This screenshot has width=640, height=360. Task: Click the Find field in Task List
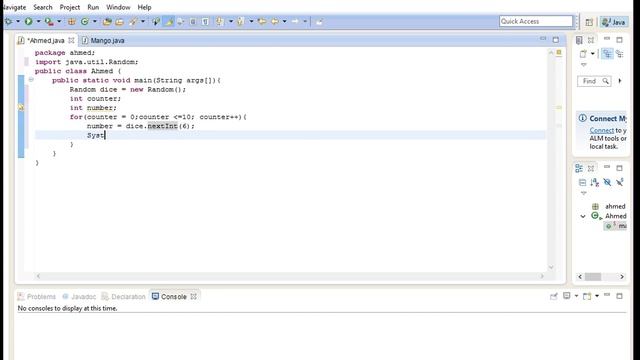coord(594,81)
